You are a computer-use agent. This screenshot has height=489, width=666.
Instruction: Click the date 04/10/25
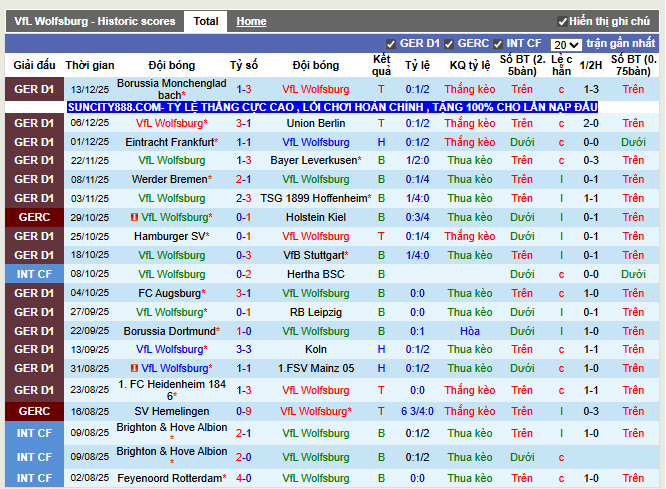click(90, 293)
